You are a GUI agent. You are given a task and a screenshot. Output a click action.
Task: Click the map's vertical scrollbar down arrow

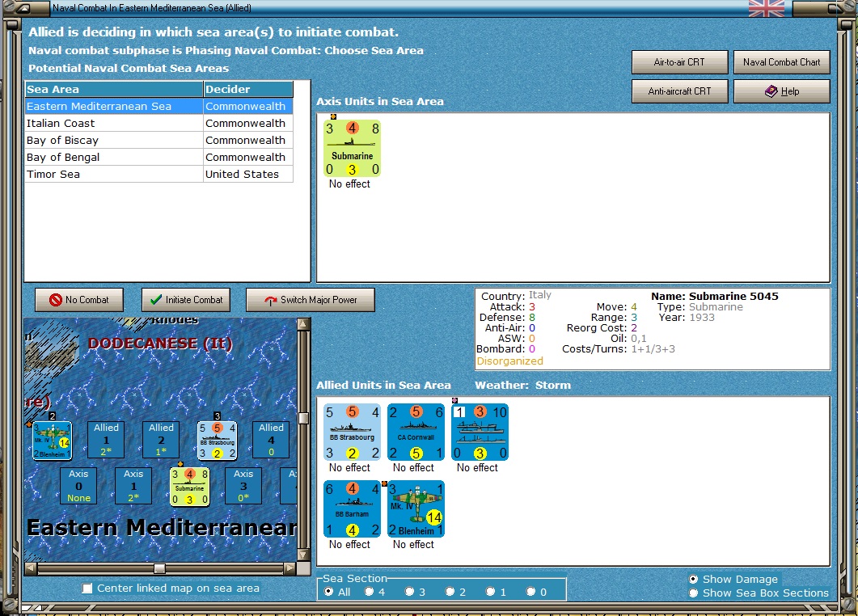click(304, 555)
